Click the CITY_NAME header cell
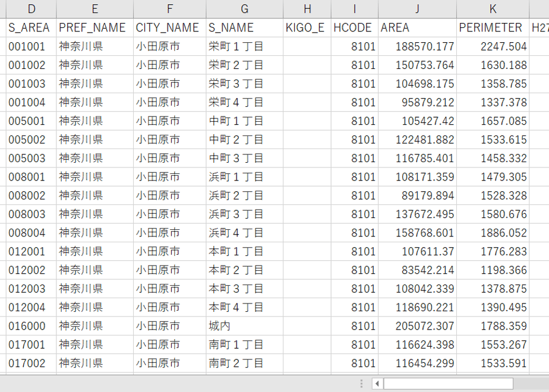 (x=169, y=28)
